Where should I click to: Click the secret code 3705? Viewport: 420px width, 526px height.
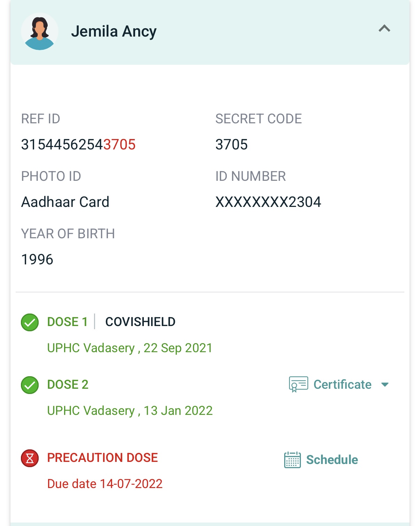pos(232,145)
